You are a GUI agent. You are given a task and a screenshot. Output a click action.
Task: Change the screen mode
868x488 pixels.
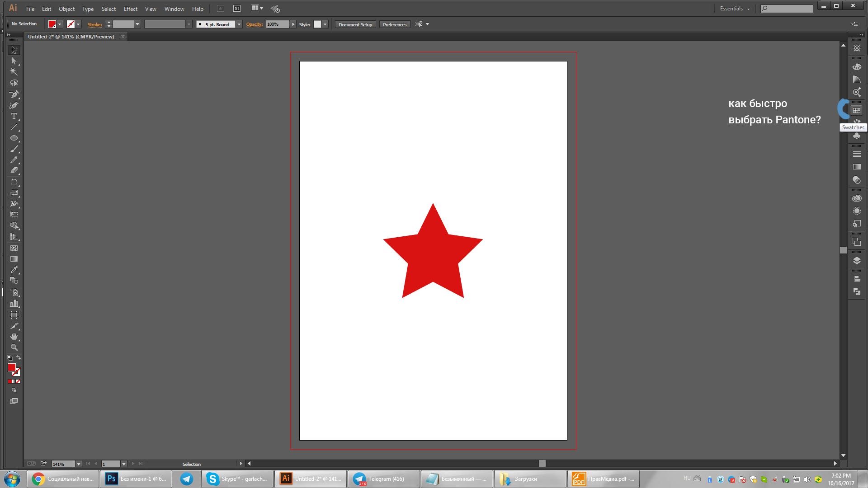(x=14, y=401)
